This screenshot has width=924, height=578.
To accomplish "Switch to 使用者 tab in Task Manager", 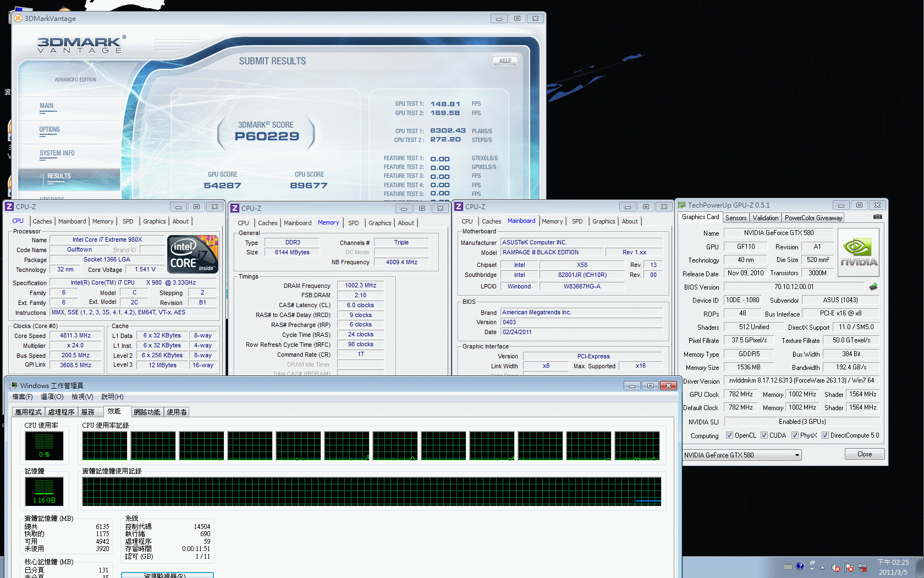I will [177, 412].
